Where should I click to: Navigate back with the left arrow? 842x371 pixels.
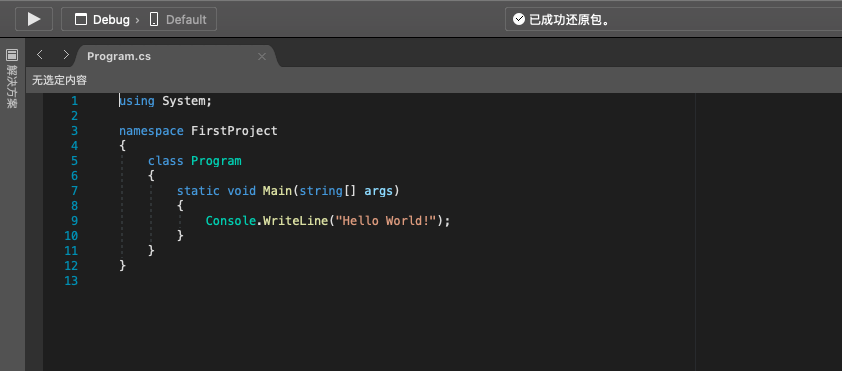tap(39, 55)
